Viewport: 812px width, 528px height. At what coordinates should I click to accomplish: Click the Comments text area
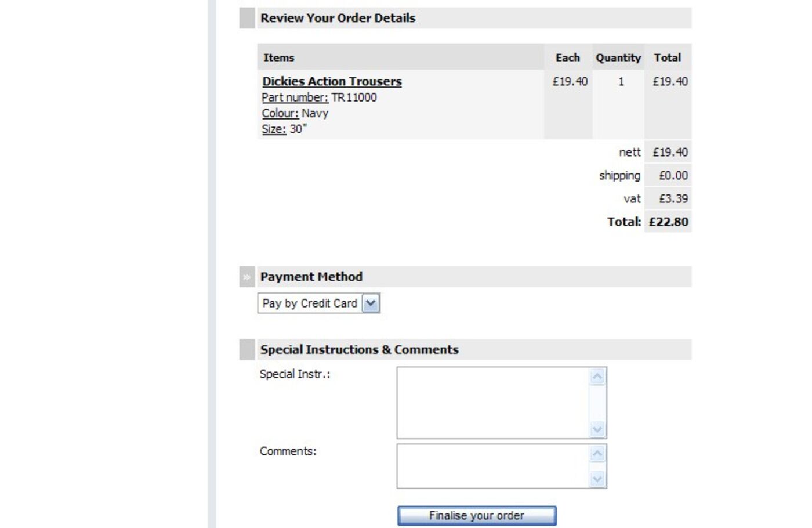(493, 466)
